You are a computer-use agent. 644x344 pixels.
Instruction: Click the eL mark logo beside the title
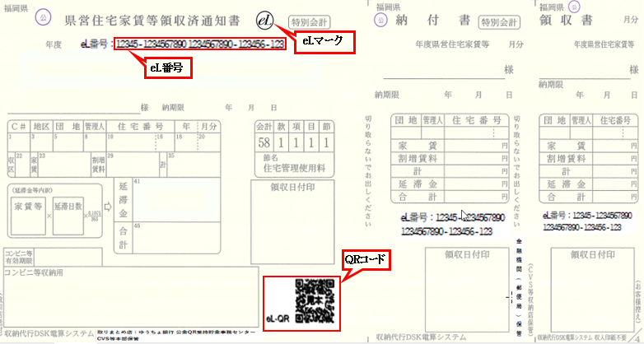pos(265,21)
